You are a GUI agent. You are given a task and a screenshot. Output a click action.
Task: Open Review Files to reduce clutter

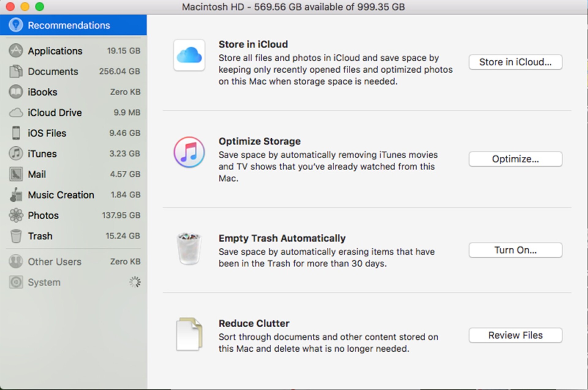click(x=515, y=335)
